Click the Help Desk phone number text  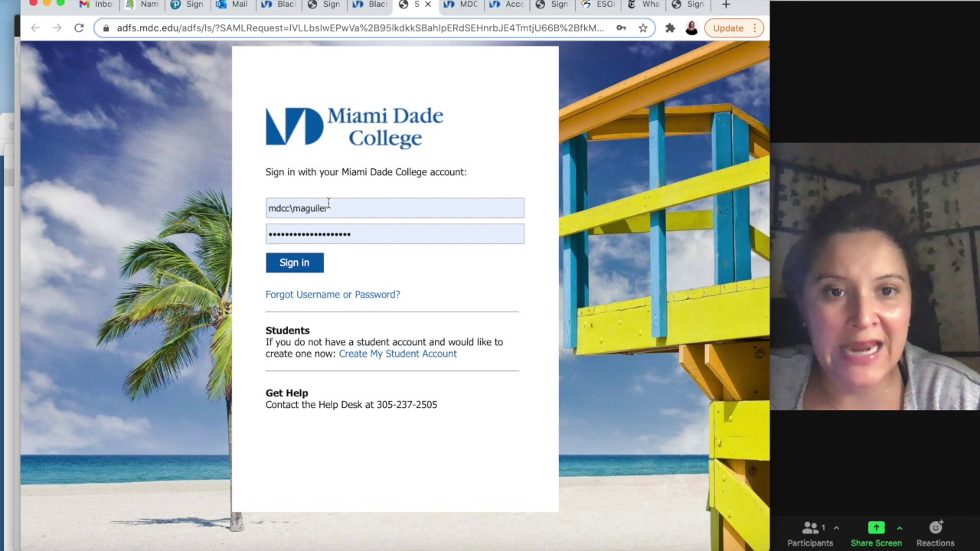pos(407,405)
